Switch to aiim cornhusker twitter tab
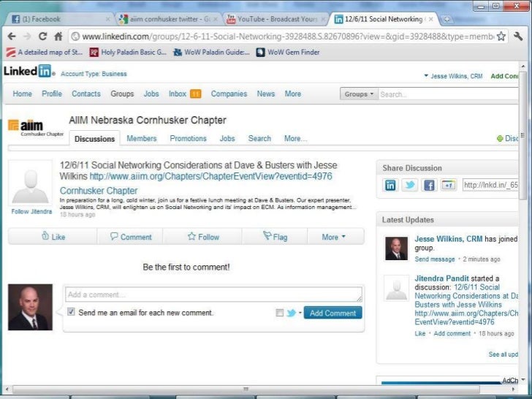 tap(169, 19)
